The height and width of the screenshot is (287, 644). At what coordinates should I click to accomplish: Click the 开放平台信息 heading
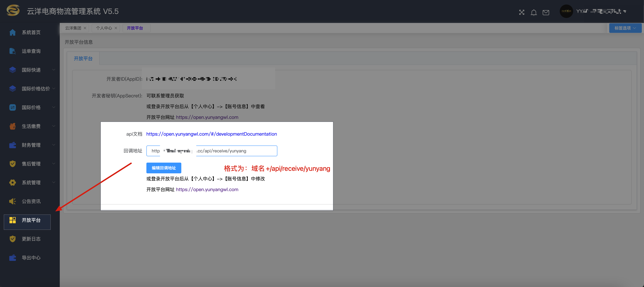point(79,42)
